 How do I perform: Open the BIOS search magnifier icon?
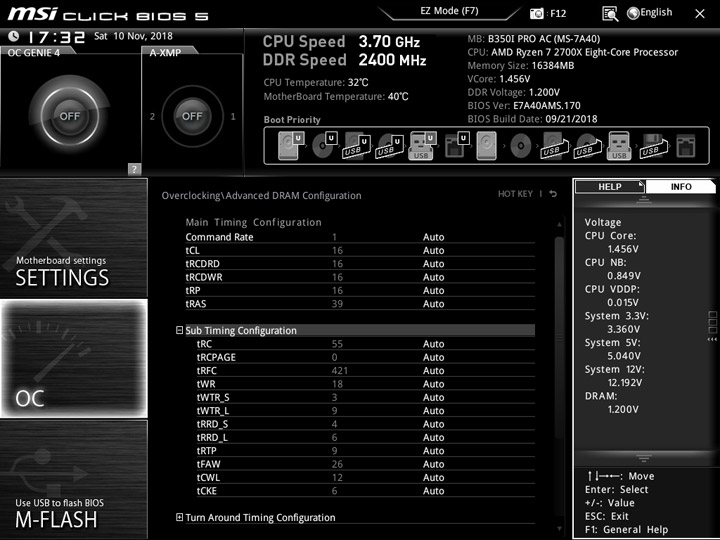(x=610, y=14)
